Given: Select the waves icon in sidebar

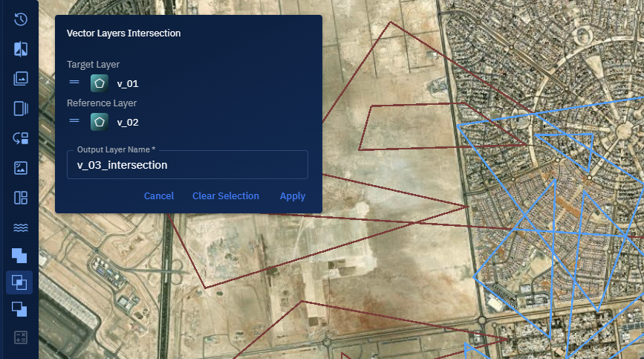Looking at the screenshot, I should [x=20, y=227].
